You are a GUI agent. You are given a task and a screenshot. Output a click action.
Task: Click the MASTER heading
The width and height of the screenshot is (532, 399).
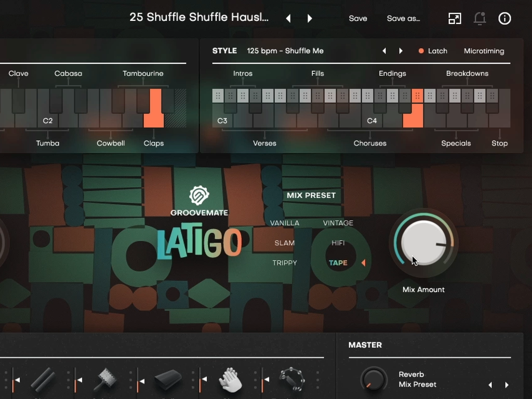point(365,345)
